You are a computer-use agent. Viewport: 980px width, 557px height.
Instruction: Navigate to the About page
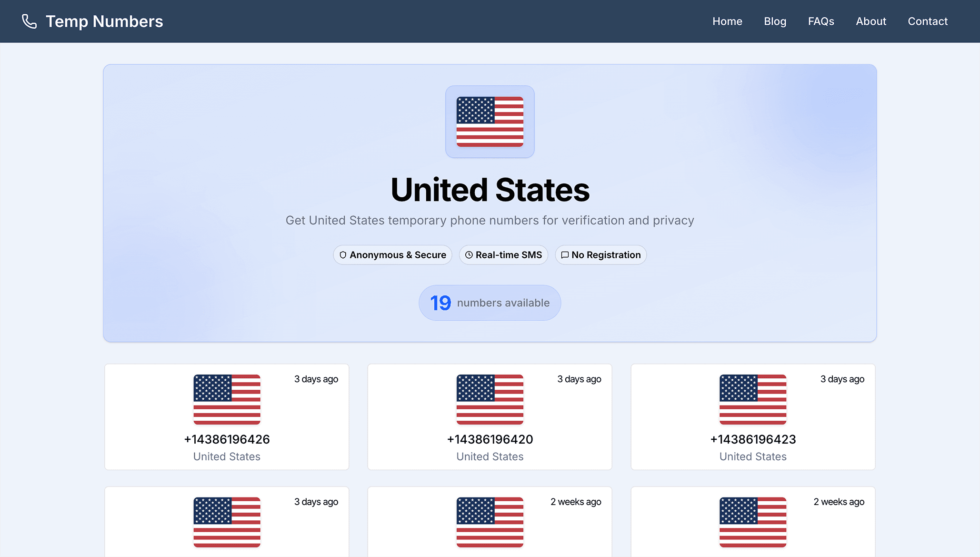(x=871, y=21)
